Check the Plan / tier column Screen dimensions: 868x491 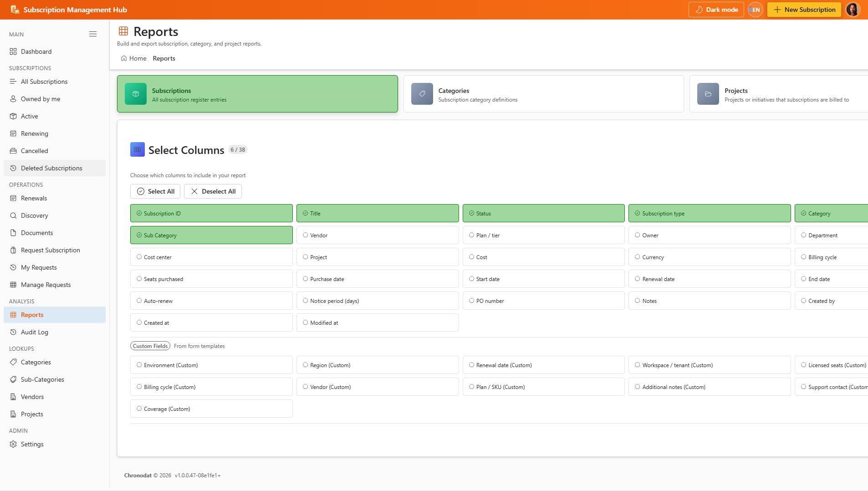[544, 235]
